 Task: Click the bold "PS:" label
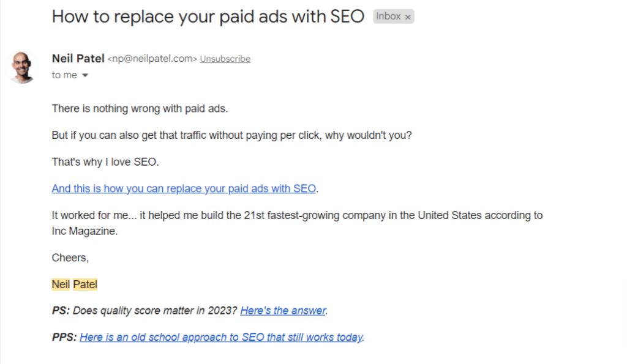(61, 311)
